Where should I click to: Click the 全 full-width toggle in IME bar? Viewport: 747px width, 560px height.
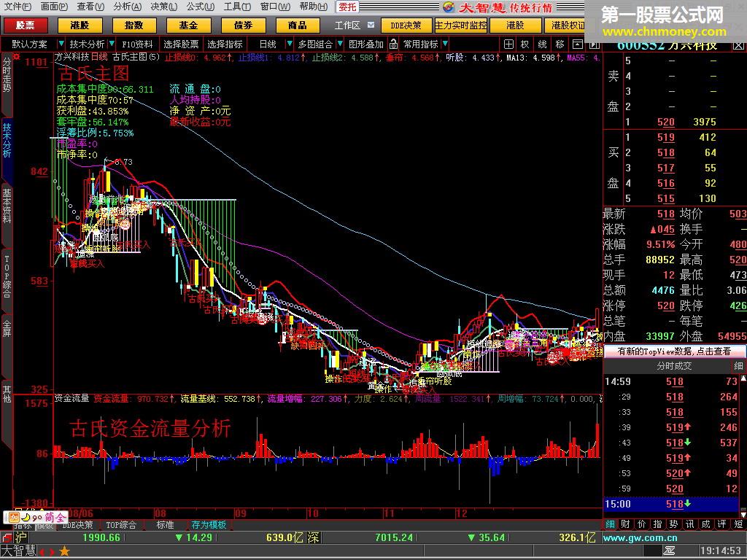click(60, 518)
